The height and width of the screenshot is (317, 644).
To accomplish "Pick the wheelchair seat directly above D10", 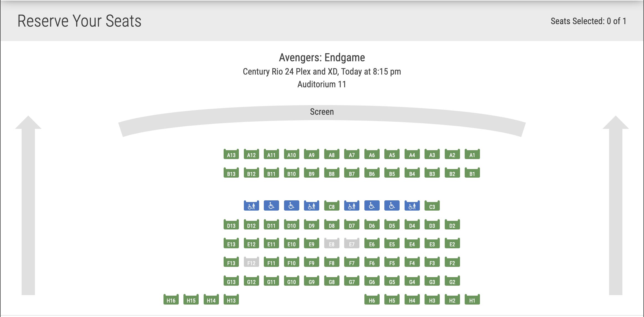I will [x=292, y=206].
